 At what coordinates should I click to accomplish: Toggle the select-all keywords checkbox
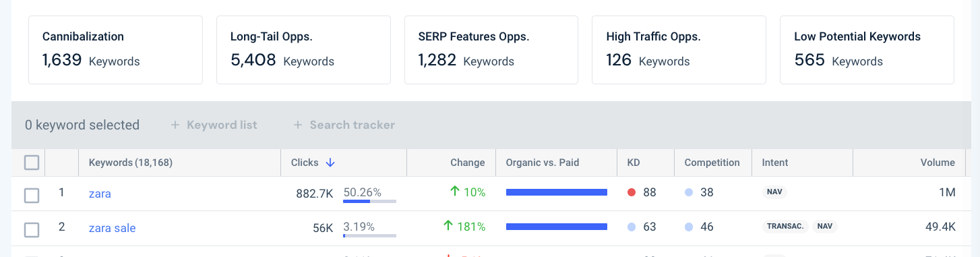coord(32,162)
